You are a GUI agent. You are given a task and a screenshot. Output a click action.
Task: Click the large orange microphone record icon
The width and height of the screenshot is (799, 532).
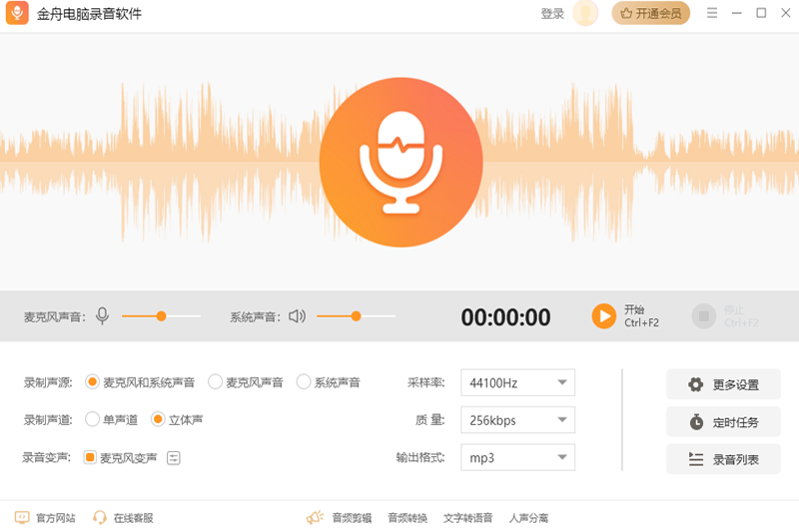tap(399, 160)
